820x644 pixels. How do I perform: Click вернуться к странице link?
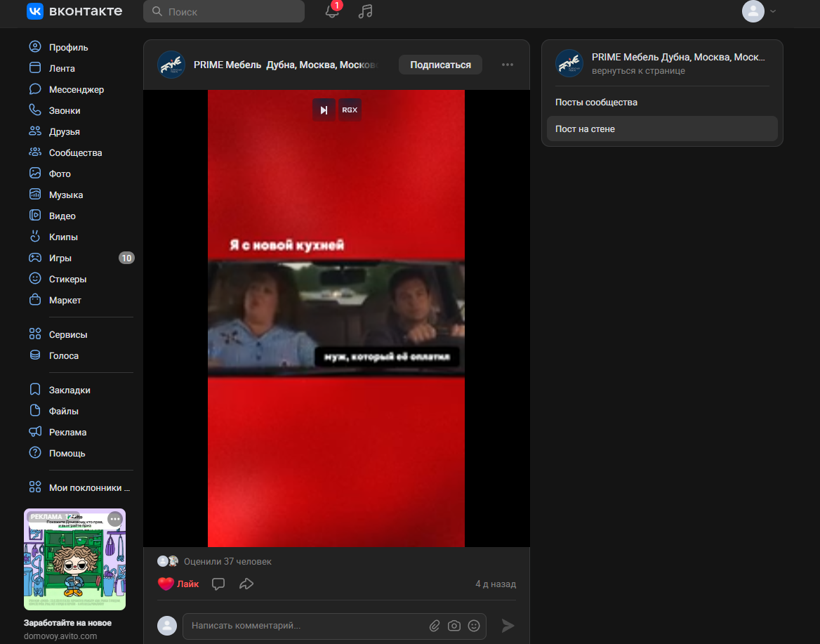(x=638, y=71)
